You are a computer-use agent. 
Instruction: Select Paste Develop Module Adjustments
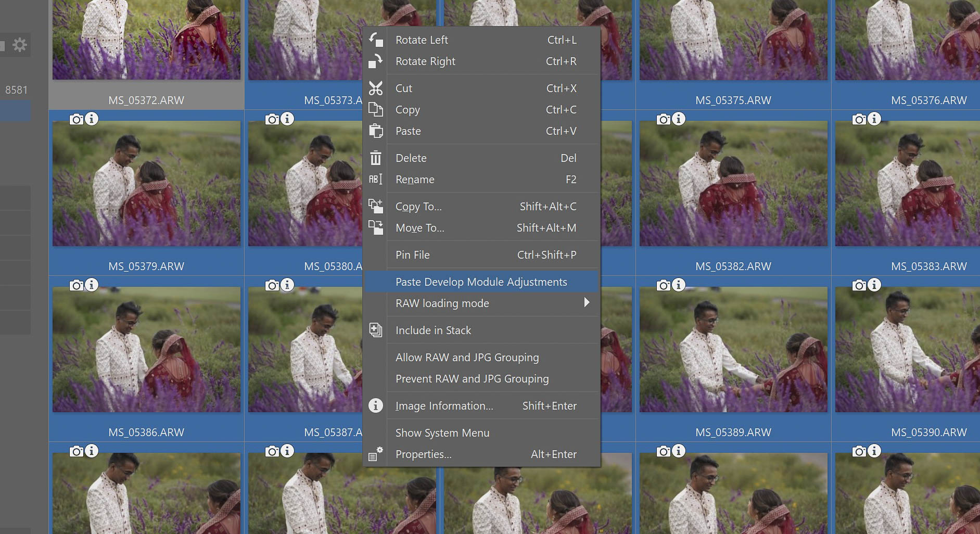(x=481, y=282)
